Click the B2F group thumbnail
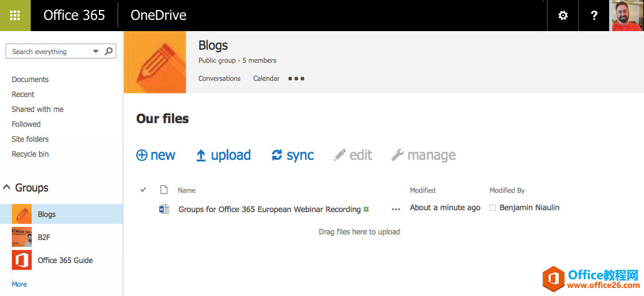 (22, 237)
